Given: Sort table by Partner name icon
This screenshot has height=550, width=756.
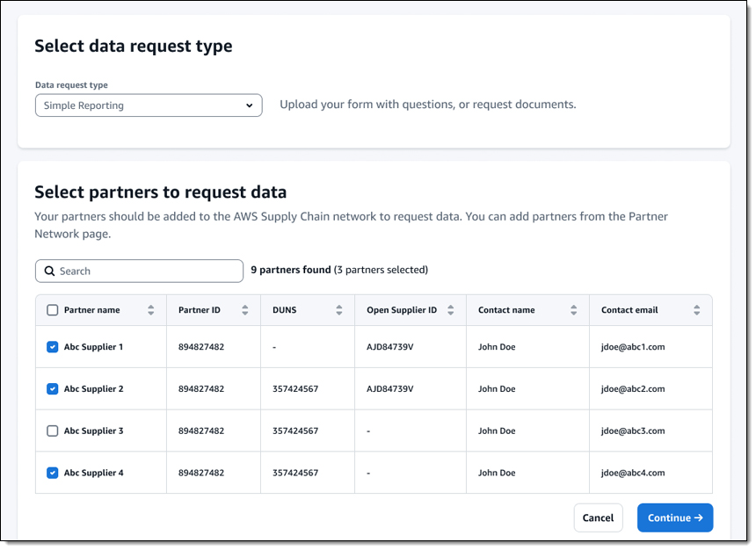Looking at the screenshot, I should [150, 310].
